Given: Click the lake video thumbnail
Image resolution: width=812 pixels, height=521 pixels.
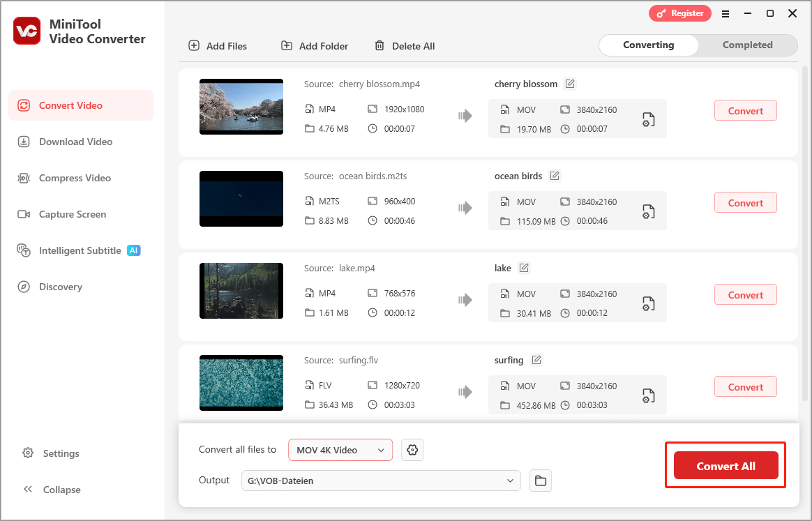Looking at the screenshot, I should (241, 291).
